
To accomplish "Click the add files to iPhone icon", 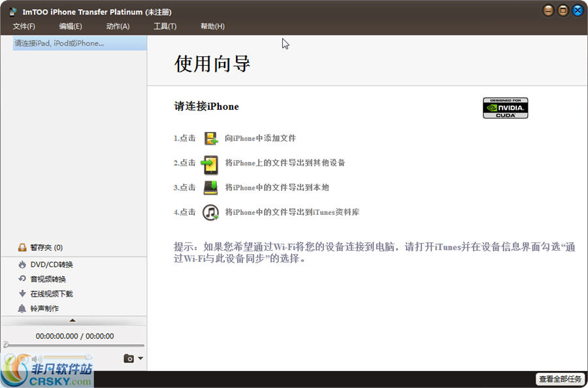I will tap(211, 138).
